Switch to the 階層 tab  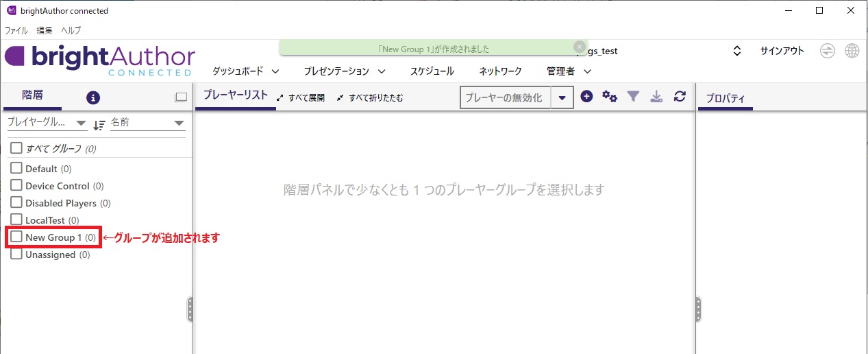point(32,96)
